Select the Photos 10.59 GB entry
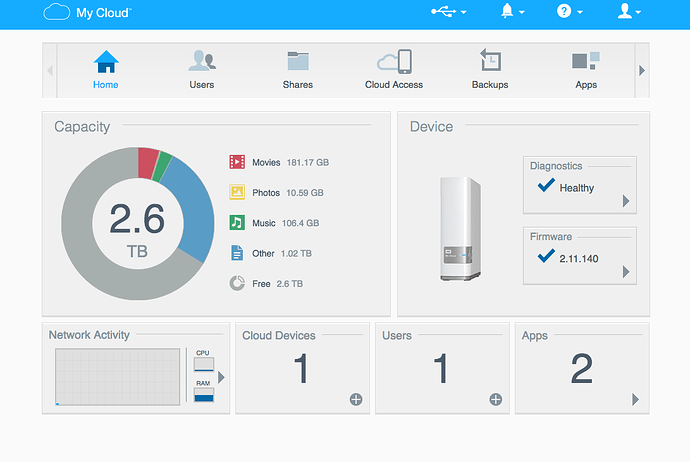This screenshot has width=690, height=462. click(276, 193)
